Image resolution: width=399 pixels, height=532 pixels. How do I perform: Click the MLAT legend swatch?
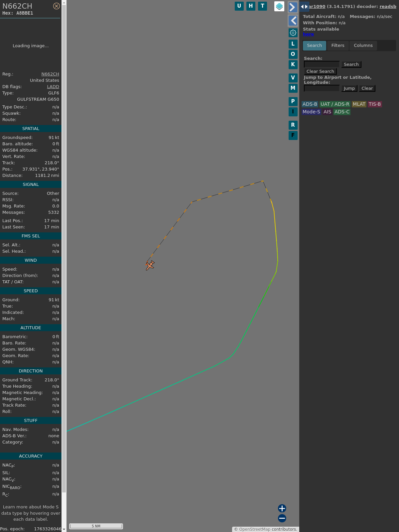[359, 104]
